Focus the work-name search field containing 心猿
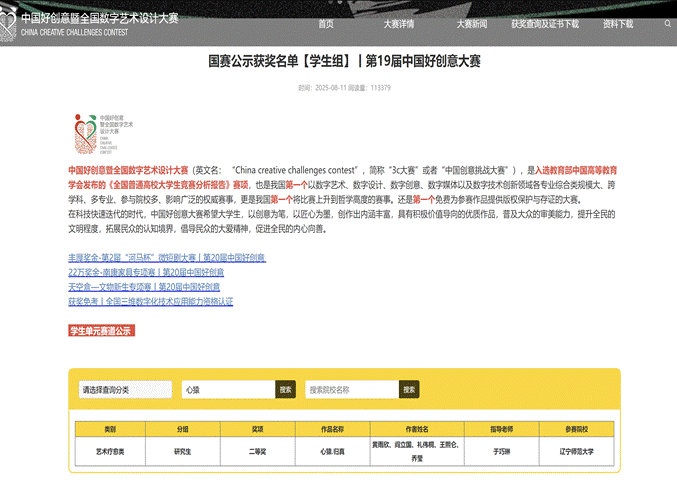This screenshot has height=488, width=677. [x=228, y=390]
